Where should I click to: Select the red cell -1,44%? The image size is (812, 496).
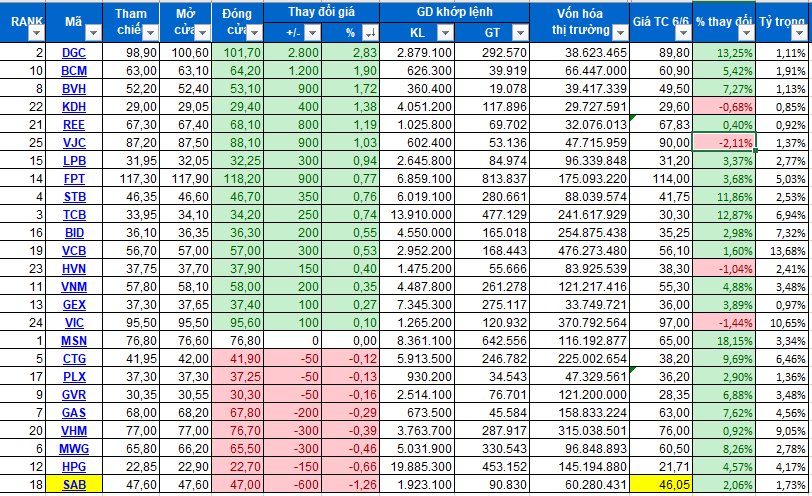724,323
